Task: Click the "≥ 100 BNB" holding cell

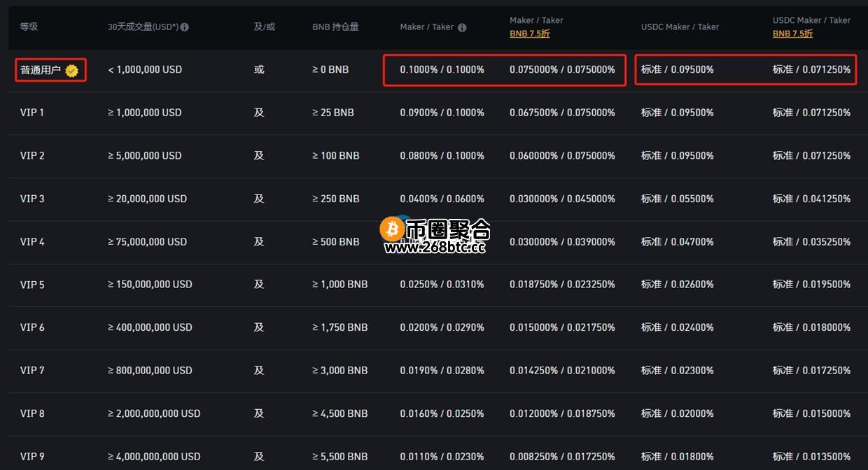Action: point(336,155)
